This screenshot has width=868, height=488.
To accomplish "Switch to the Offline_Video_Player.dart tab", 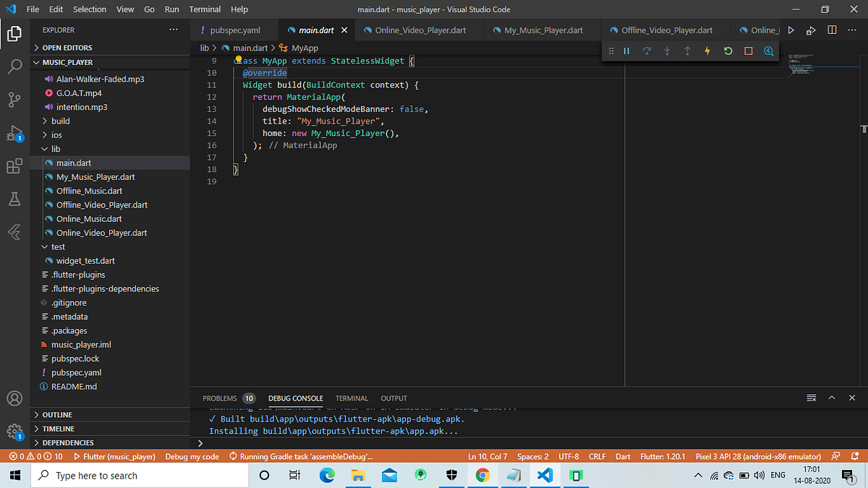I will pos(663,30).
